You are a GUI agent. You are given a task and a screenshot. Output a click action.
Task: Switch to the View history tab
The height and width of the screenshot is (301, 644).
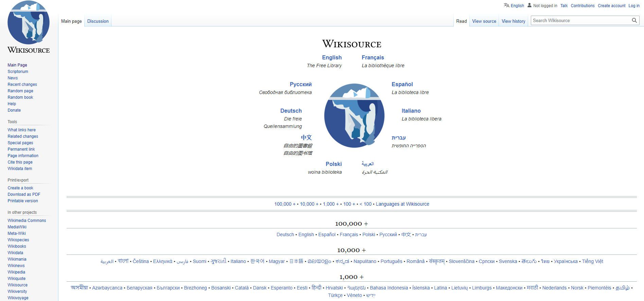513,21
